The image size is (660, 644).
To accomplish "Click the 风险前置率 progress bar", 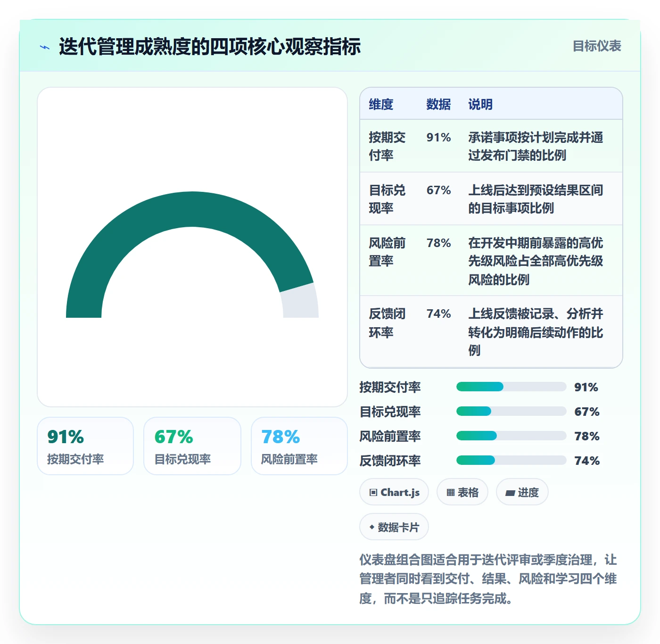I will (x=511, y=436).
